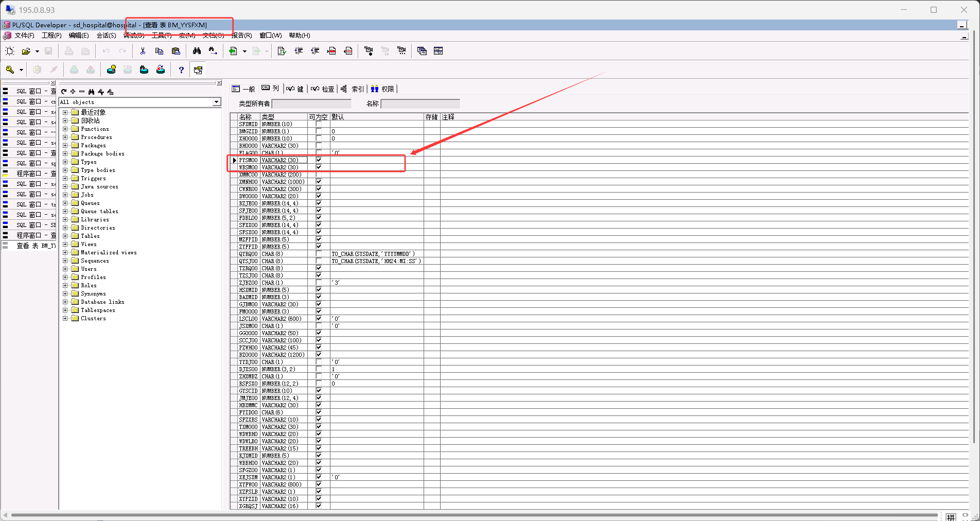Expand the Procedures tree node
This screenshot has width=980, height=521.
65,137
